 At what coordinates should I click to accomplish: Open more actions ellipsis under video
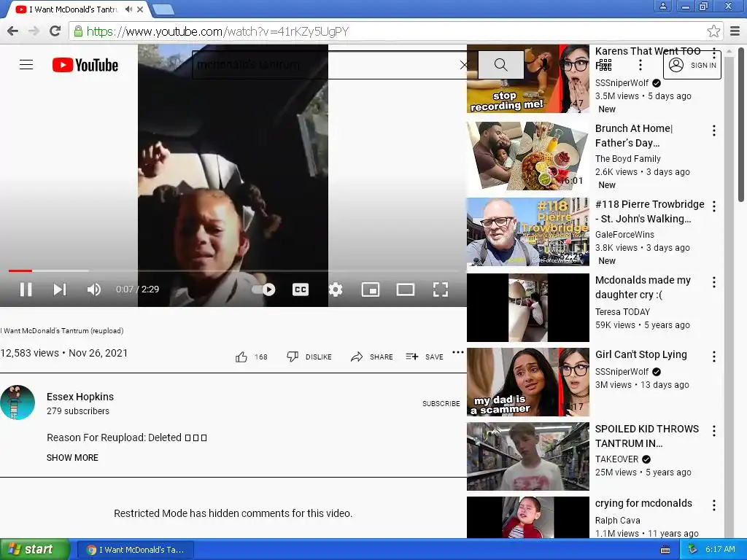pyautogui.click(x=458, y=352)
